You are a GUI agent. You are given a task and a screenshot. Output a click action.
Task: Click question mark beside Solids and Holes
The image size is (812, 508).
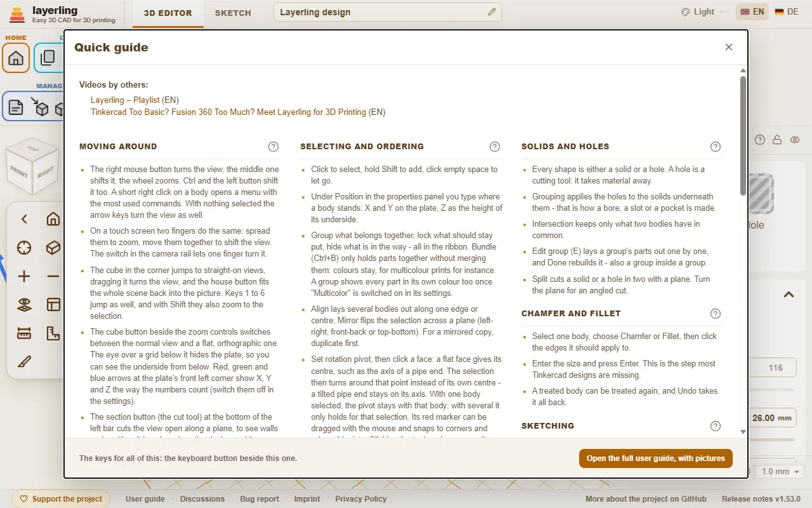(x=716, y=147)
